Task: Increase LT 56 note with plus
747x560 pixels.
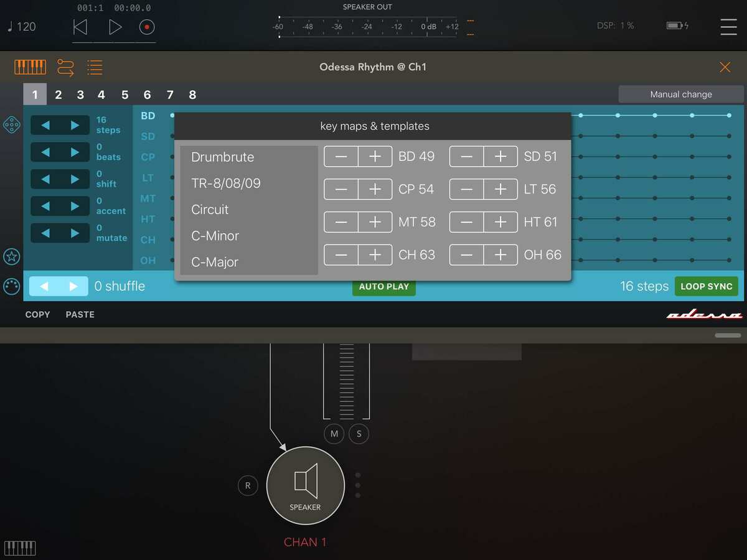Action: 500,189
